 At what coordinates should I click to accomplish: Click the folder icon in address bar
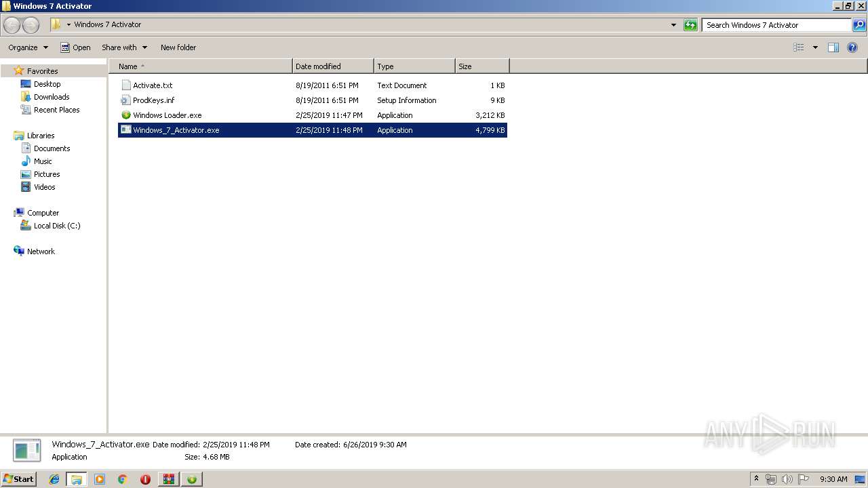[56, 24]
